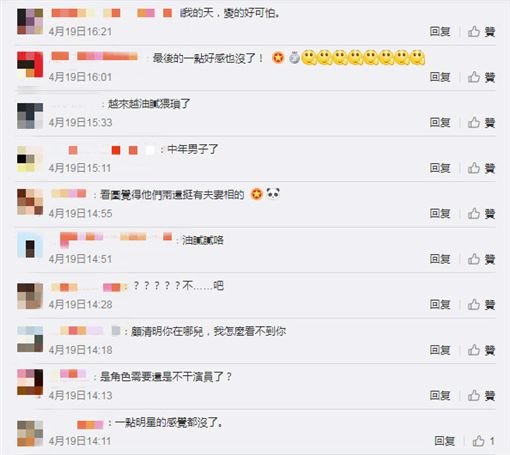Click thumbs-up on the 4月19日15:33 comment
Viewport: 510px width, 455px height.
tap(481, 122)
